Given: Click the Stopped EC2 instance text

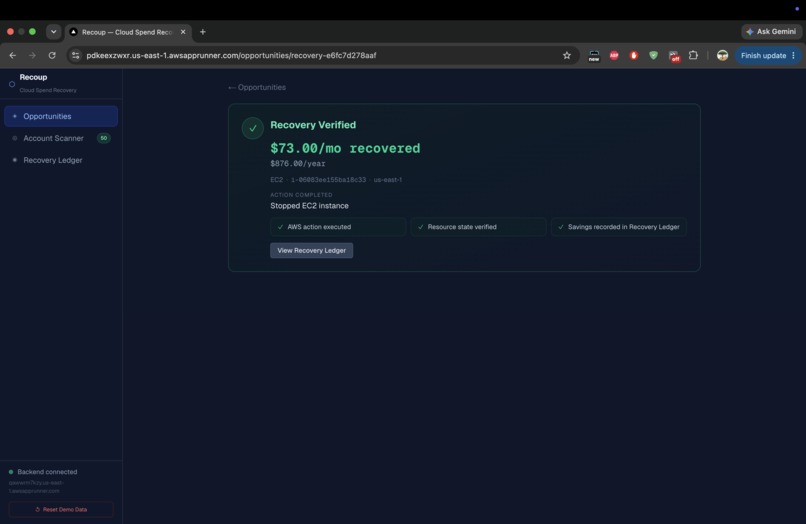Looking at the screenshot, I should pyautogui.click(x=309, y=206).
